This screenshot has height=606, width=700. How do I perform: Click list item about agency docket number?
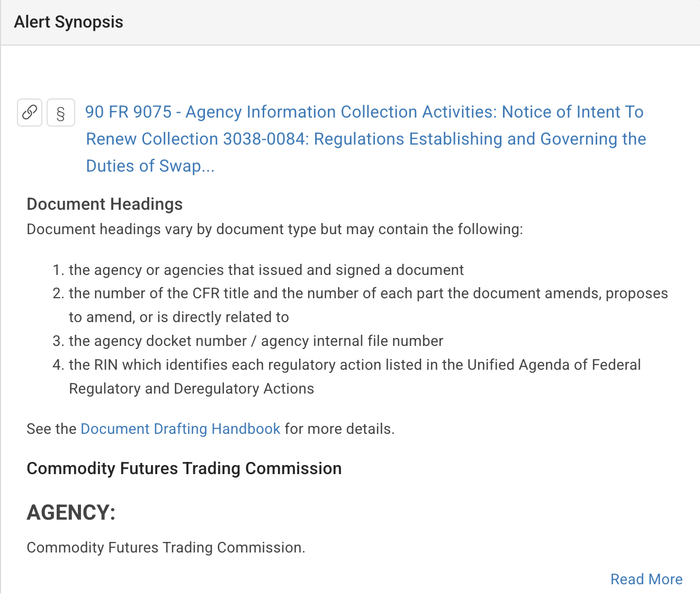point(256,341)
